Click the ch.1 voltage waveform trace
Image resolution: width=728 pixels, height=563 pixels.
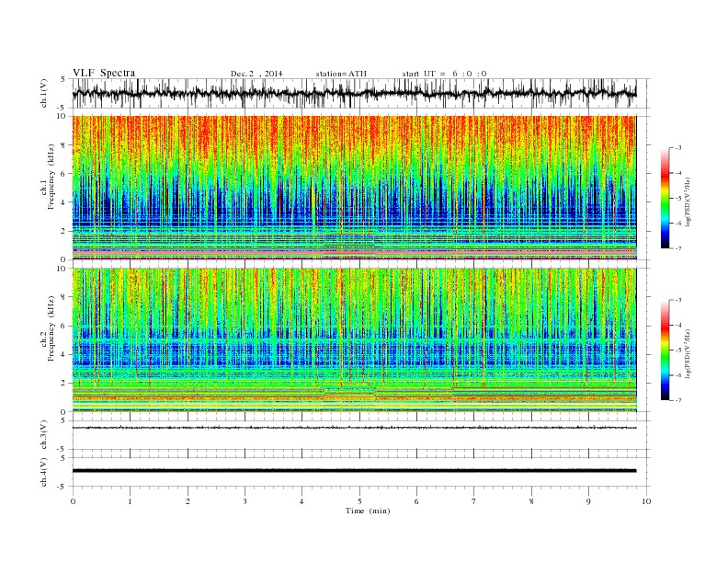click(x=354, y=94)
